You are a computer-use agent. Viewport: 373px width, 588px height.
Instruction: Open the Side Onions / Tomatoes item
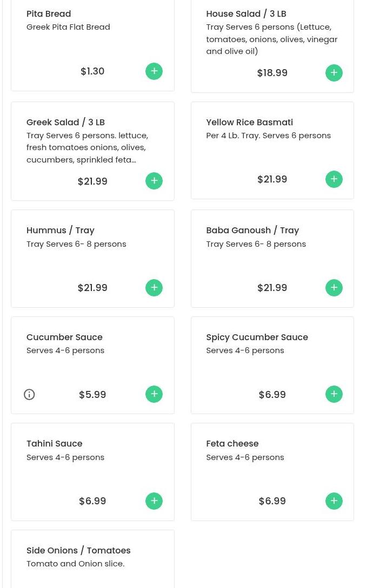tap(78, 550)
